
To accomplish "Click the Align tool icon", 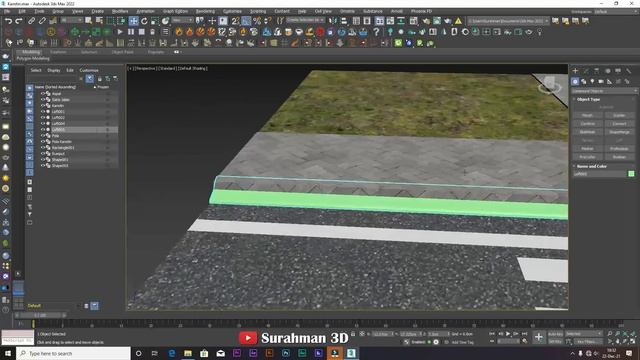I will click(344, 20).
